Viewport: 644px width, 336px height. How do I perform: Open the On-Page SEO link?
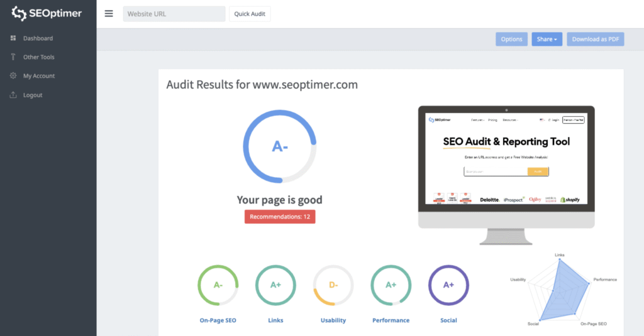(x=218, y=320)
